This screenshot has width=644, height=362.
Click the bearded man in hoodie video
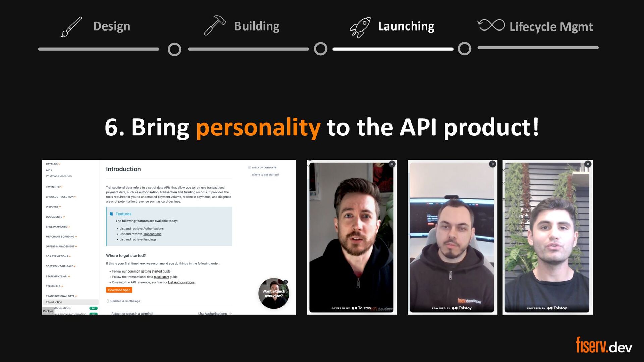pos(351,237)
